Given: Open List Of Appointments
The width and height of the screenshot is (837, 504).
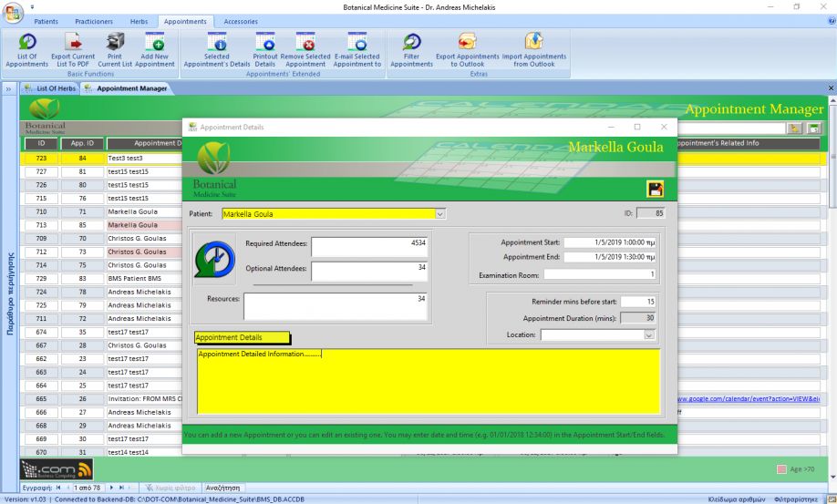Looking at the screenshot, I should pyautogui.click(x=26, y=49).
